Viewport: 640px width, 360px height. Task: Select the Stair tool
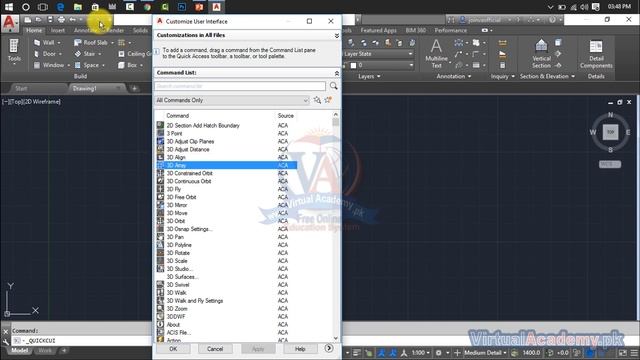tap(85, 54)
